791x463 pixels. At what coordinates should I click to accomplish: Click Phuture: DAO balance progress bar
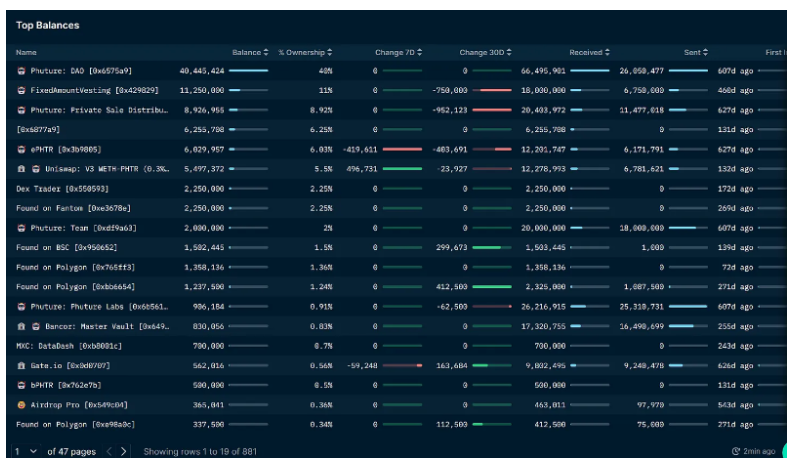point(249,71)
